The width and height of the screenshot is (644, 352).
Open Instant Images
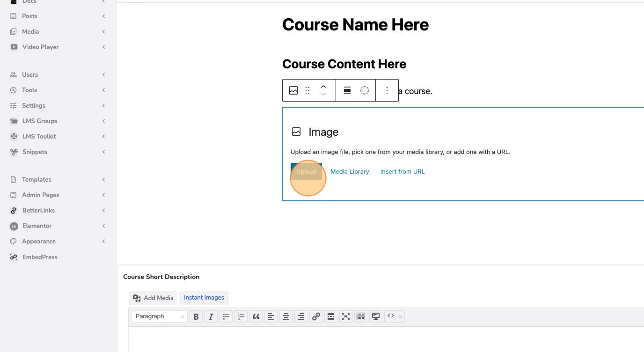(x=204, y=298)
